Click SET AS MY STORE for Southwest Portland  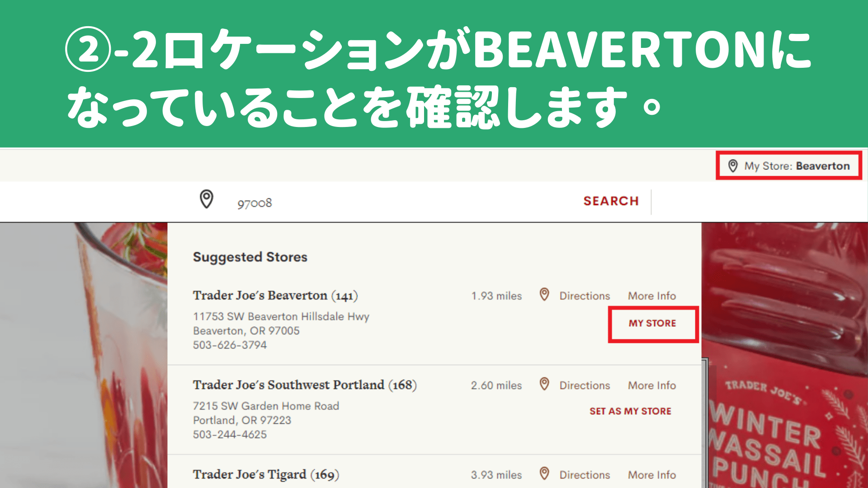pyautogui.click(x=630, y=411)
